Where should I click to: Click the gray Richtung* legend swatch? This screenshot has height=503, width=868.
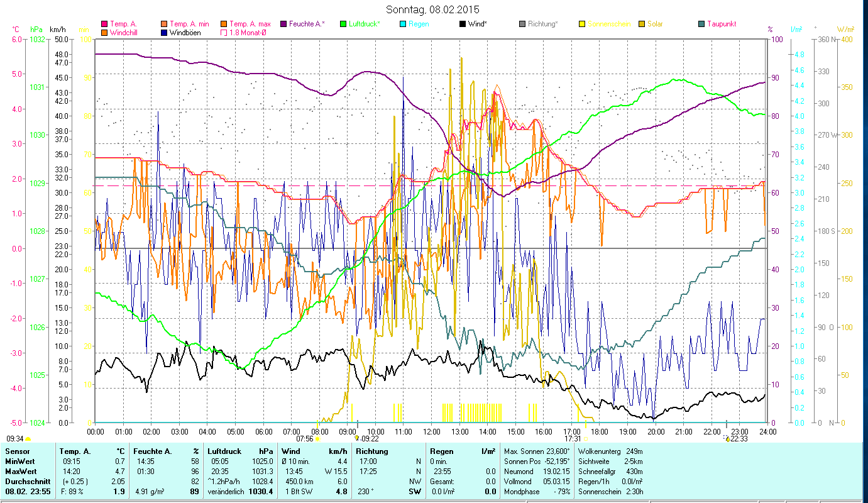(522, 24)
